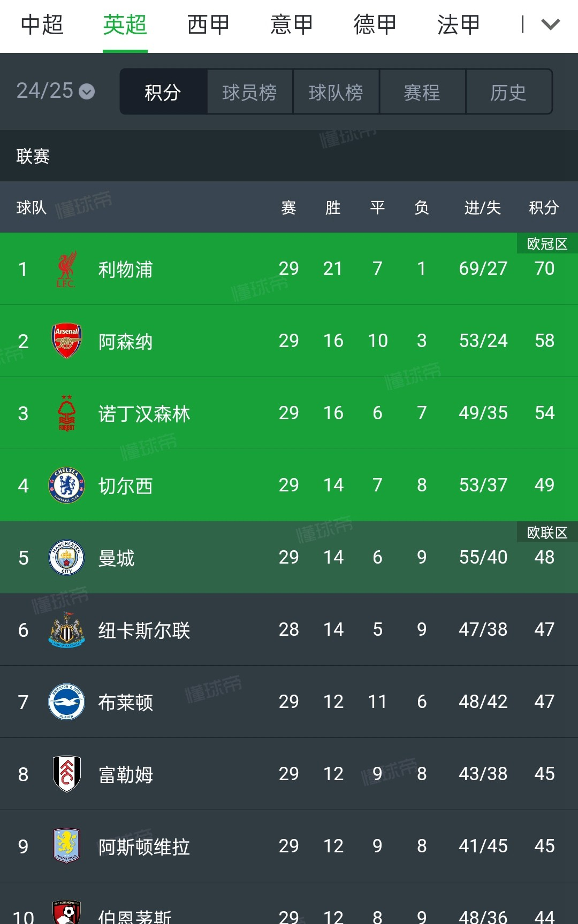The image size is (578, 924).
Task: Tap the Aston Villa crest
Action: coord(66,846)
